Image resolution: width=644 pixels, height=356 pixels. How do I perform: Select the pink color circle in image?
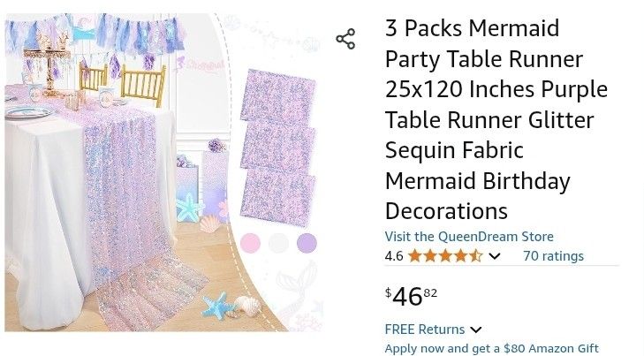250,243
